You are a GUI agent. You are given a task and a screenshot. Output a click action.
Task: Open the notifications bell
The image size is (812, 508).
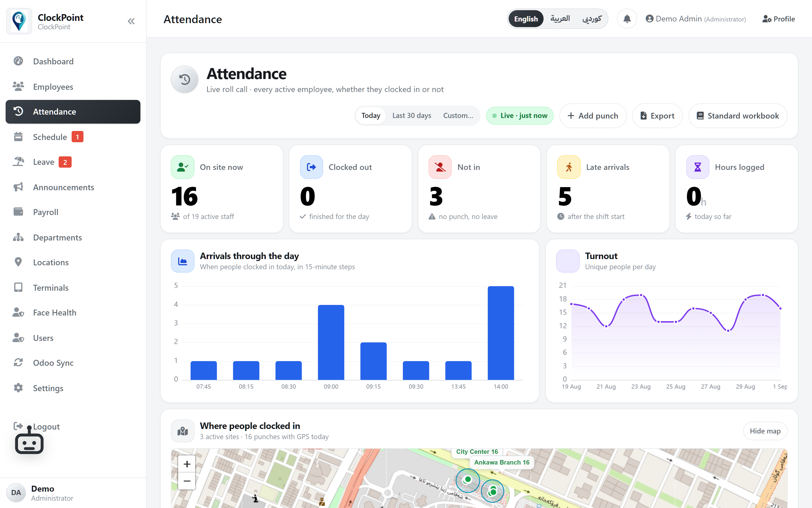point(627,19)
